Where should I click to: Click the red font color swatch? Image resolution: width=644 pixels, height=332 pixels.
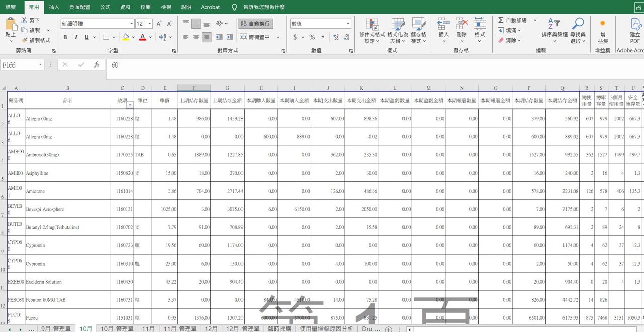tap(143, 37)
